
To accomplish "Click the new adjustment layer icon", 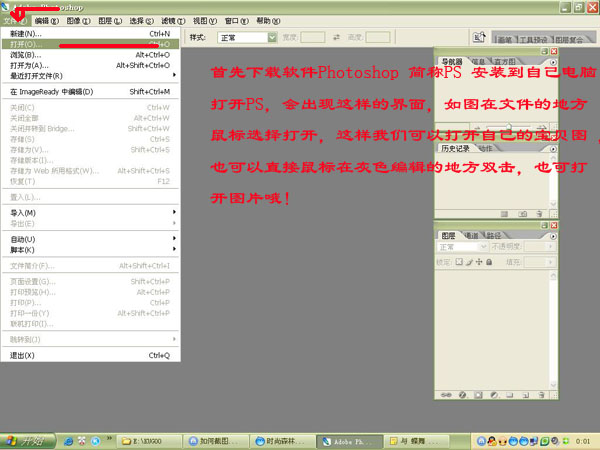I will (x=494, y=395).
